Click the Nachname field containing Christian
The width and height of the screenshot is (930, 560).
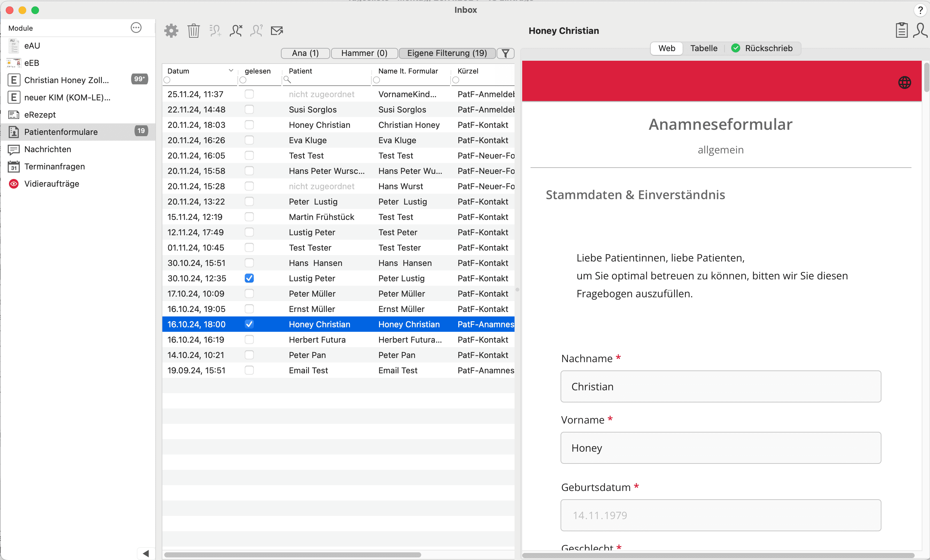721,386
